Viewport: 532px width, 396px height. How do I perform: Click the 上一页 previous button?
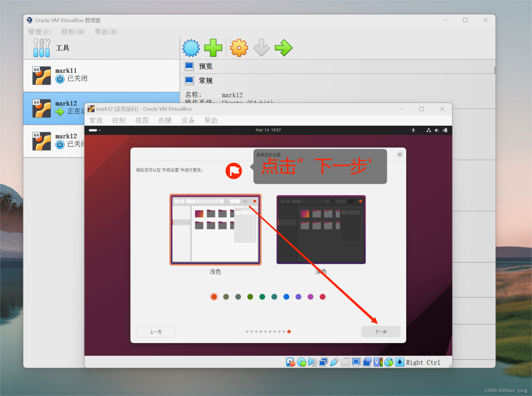tap(156, 332)
